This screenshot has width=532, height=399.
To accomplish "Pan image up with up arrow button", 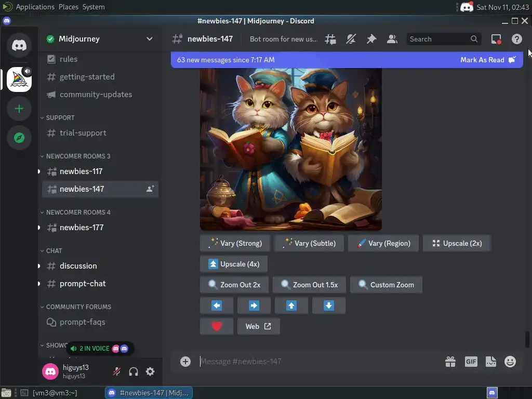I will coord(291,305).
